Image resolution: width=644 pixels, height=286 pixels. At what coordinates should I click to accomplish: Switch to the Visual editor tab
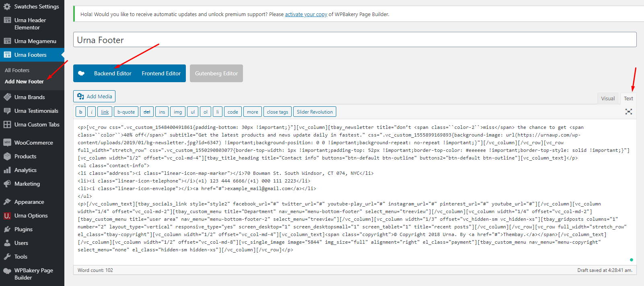(x=608, y=98)
